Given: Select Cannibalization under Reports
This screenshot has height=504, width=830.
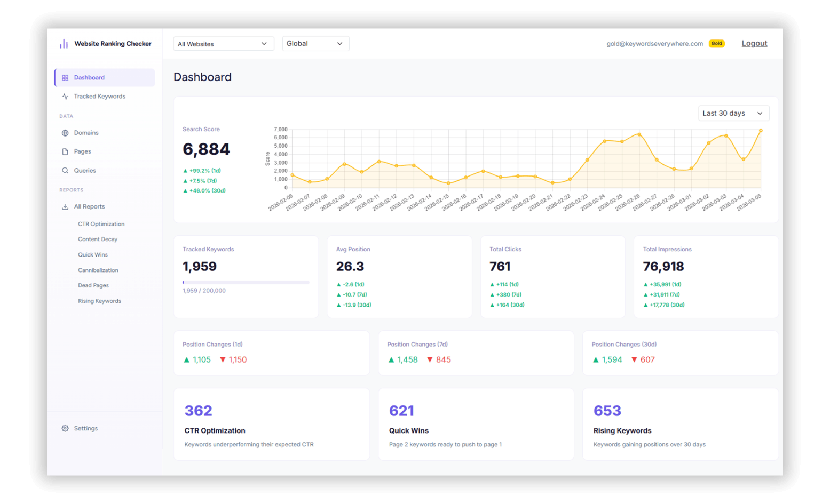Looking at the screenshot, I should pos(98,270).
